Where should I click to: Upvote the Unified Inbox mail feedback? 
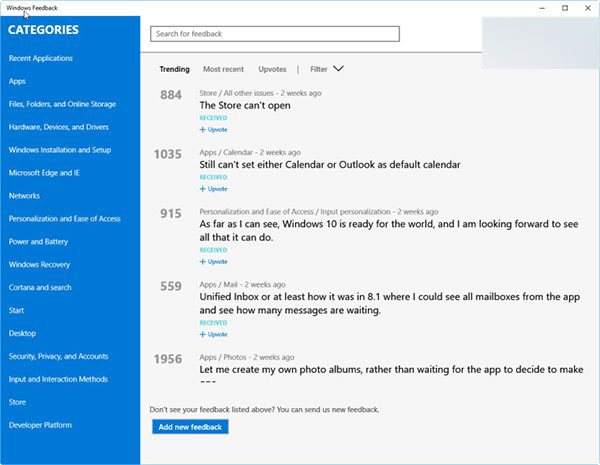[x=214, y=335]
